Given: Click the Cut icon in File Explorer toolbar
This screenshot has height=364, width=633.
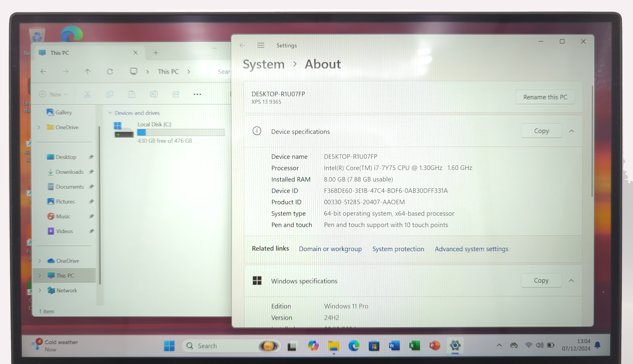Looking at the screenshot, I should pos(88,94).
